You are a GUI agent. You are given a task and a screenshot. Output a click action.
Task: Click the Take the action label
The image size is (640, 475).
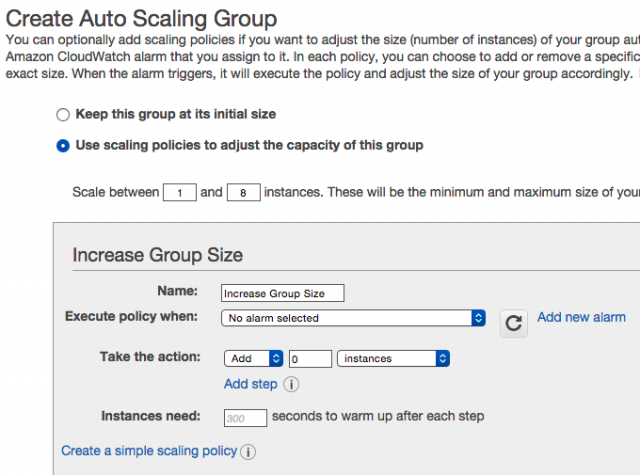[150, 357]
